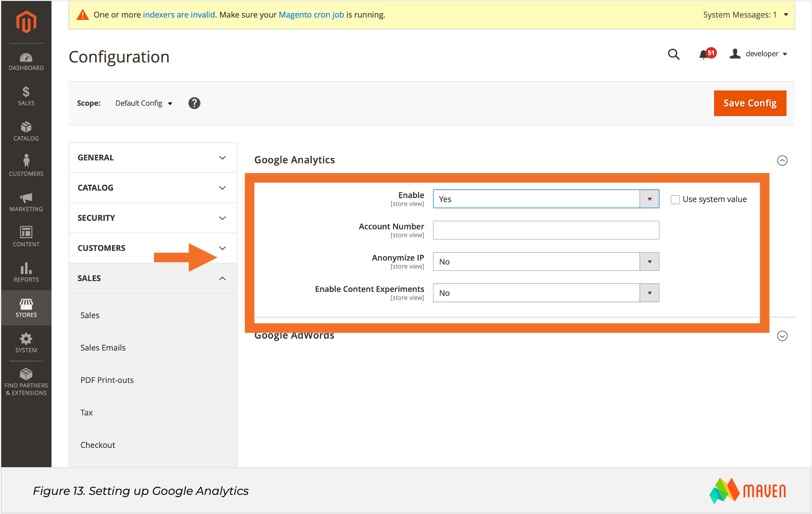
Task: Click the Configuration page title
Action: [119, 57]
